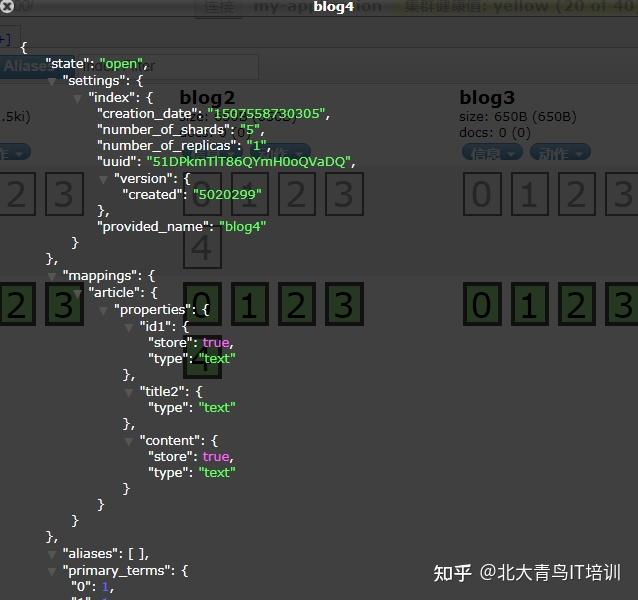
Task: Click blog2 index title
Action: (x=208, y=98)
